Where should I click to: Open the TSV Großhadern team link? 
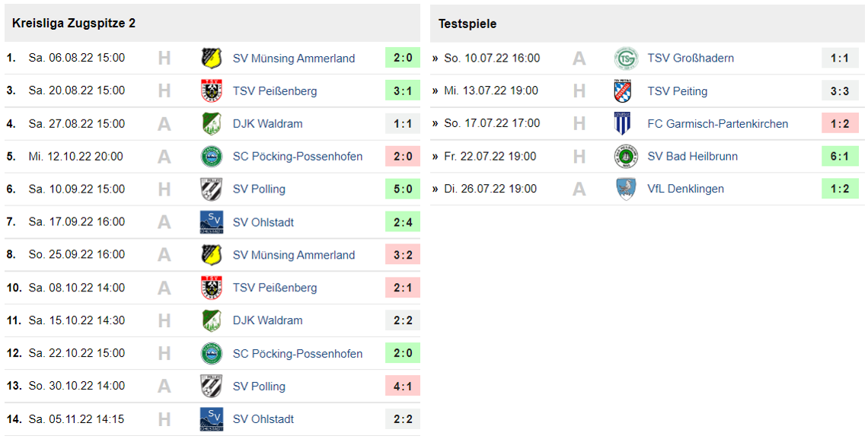pyautogui.click(x=691, y=58)
